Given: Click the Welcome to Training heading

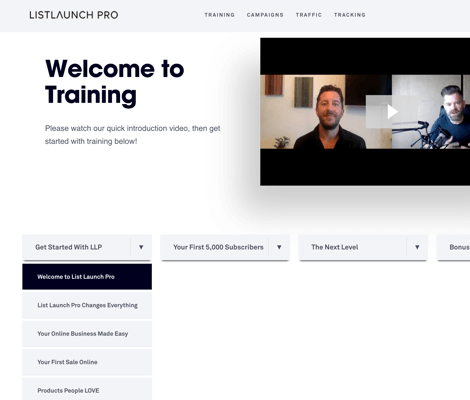Looking at the screenshot, I should (115, 82).
